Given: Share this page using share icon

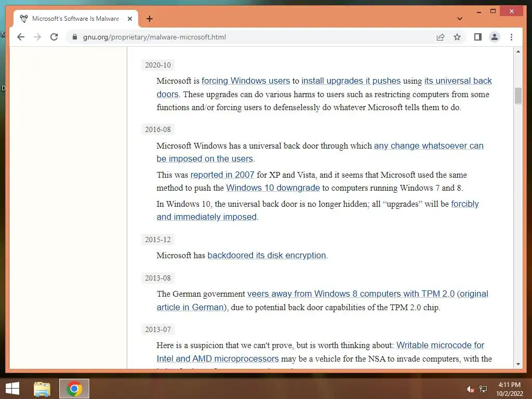Looking at the screenshot, I should [441, 37].
